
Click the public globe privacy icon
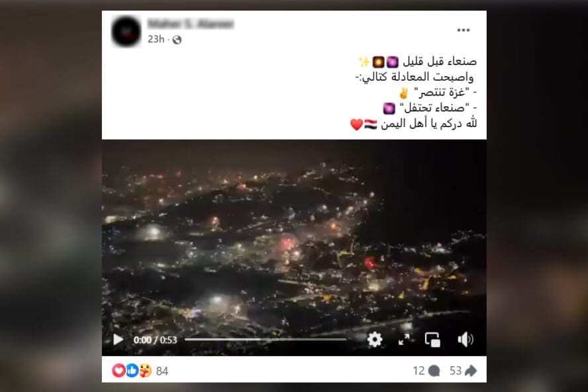177,40
